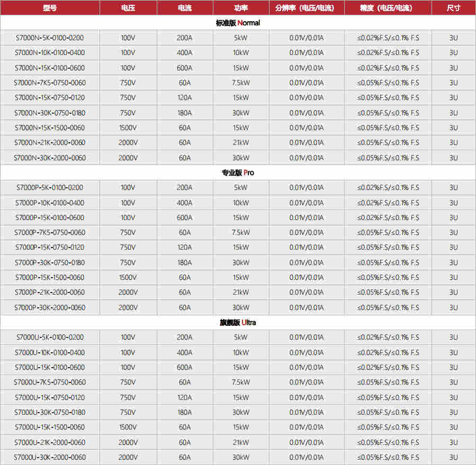476x465 pixels.
Task: Click the 精度 (电压/电流) header cell
Action: (388, 8)
